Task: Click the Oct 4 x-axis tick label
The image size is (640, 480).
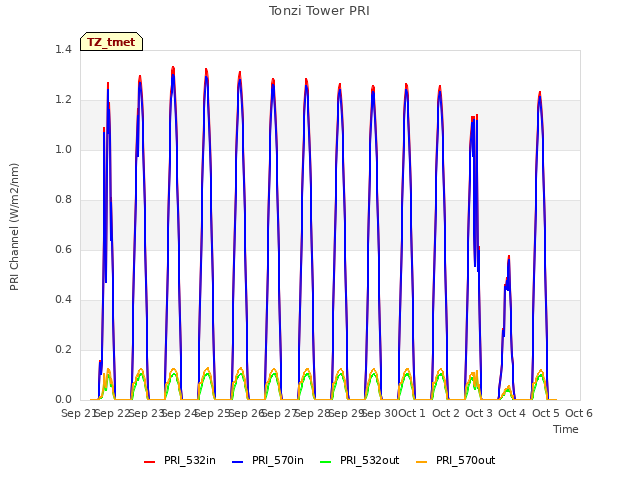Action: coord(512,413)
